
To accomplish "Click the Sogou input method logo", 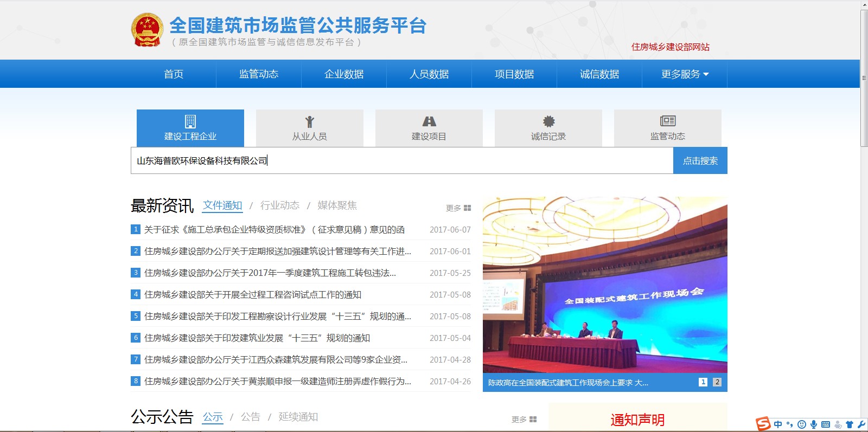I will pos(763,424).
